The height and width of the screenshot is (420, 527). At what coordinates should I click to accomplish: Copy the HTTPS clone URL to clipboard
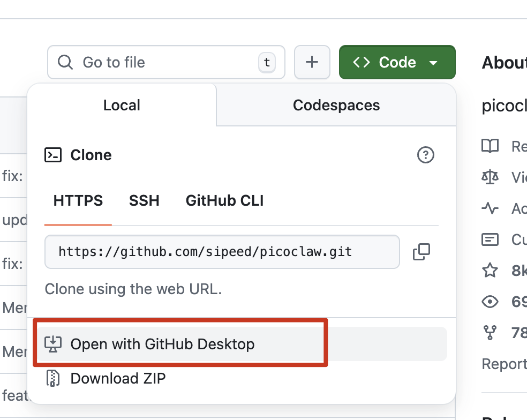421,252
